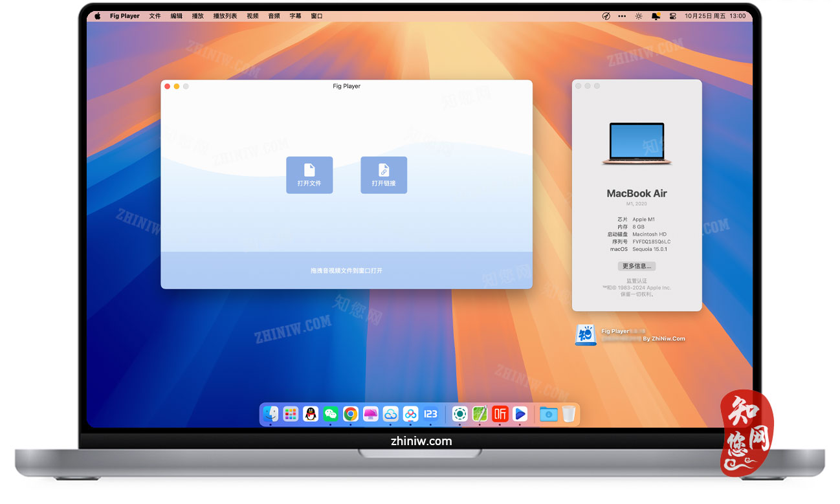Open the green map-and-pen app in dock

480,414
